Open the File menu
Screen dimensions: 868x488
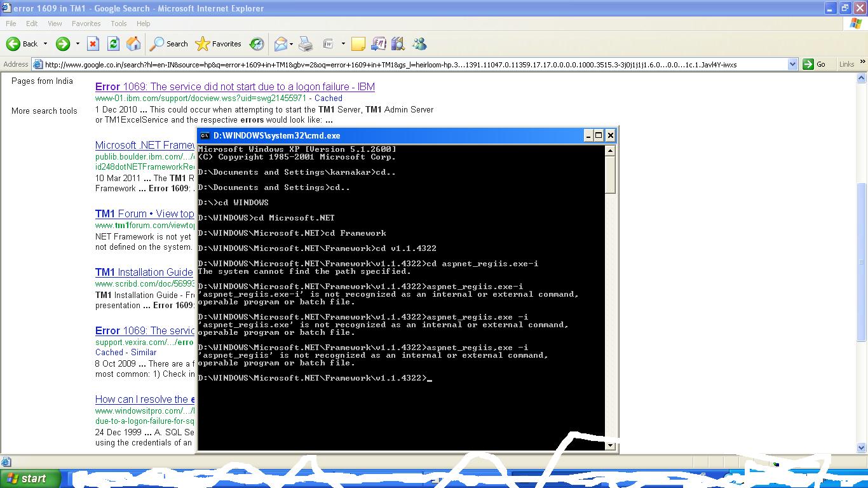pos(11,24)
